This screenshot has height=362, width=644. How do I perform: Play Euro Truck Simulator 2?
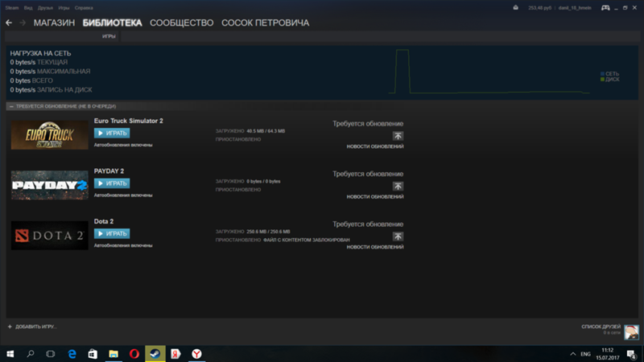pyautogui.click(x=112, y=133)
